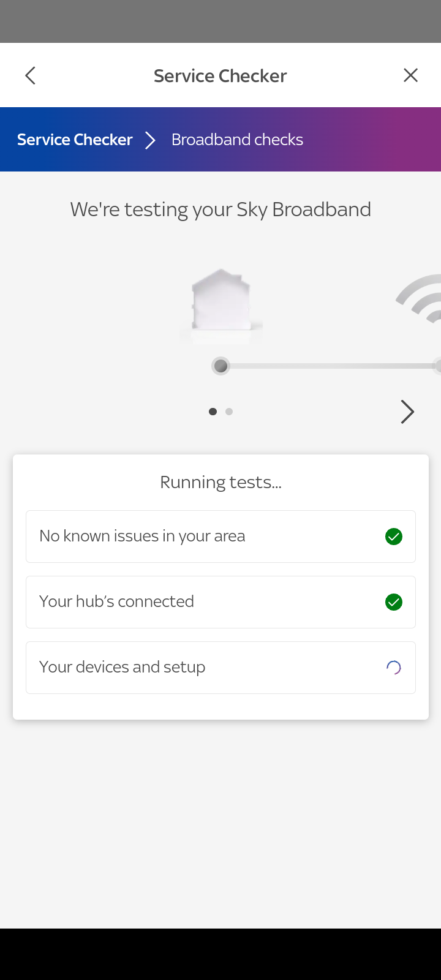Viewport: 441px width, 980px height.
Task: Click the right arrow to advance carousel
Action: tap(407, 412)
